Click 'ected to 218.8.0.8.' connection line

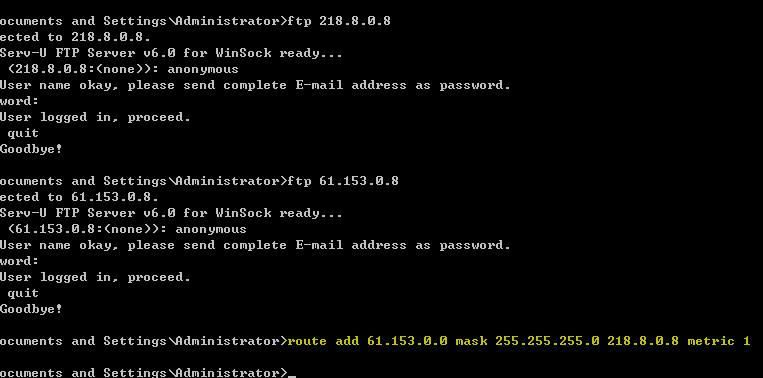click(x=75, y=37)
